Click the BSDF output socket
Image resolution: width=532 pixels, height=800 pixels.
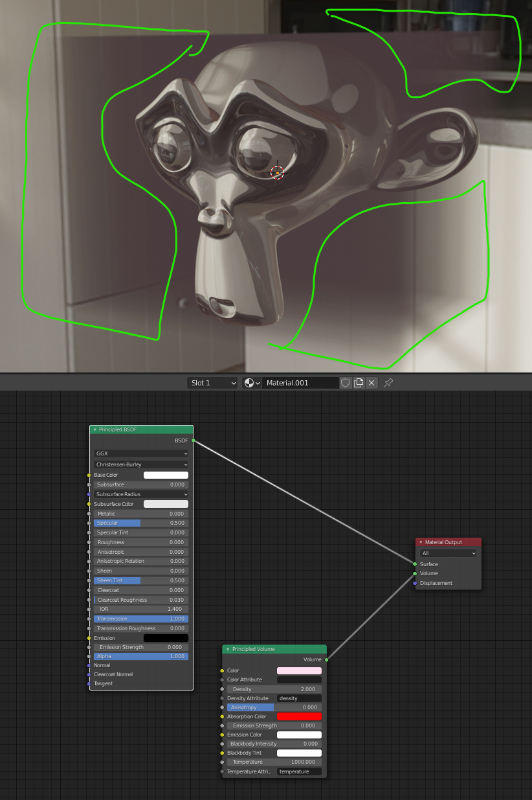tap(193, 440)
